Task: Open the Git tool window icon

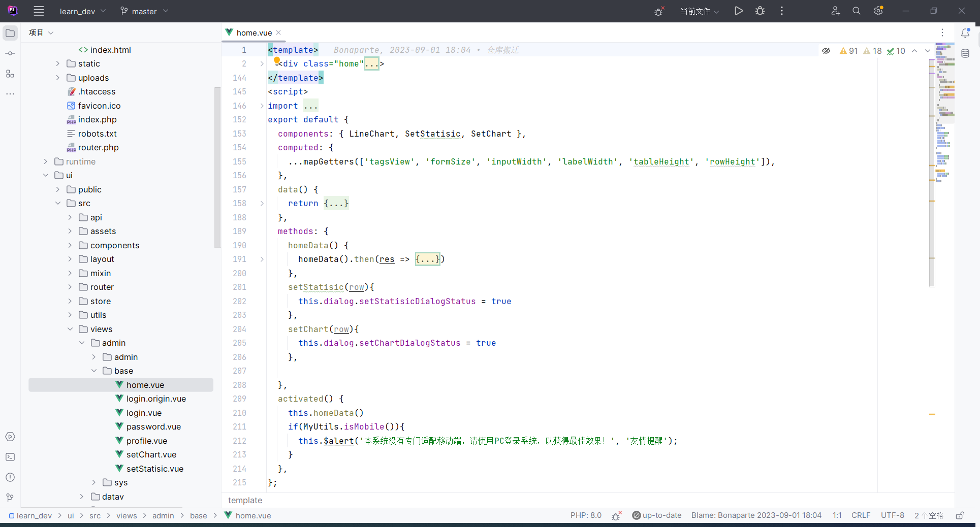Action: (x=10, y=498)
